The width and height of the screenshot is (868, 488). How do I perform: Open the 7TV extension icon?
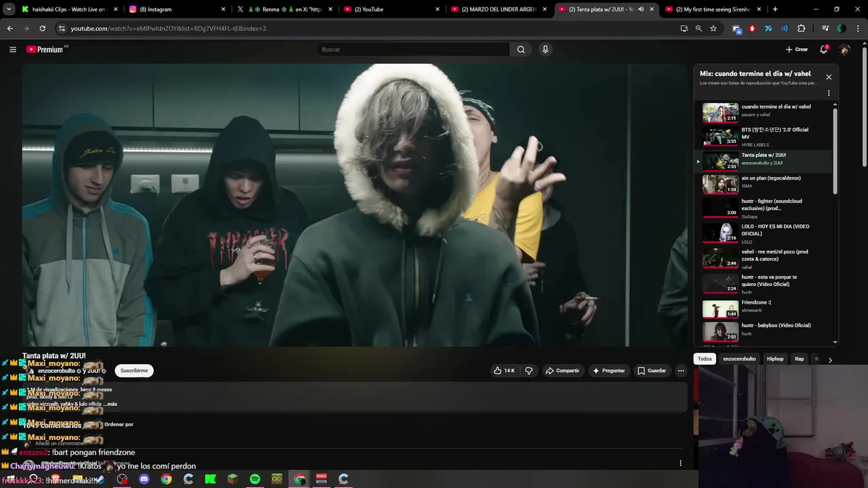[x=768, y=28]
